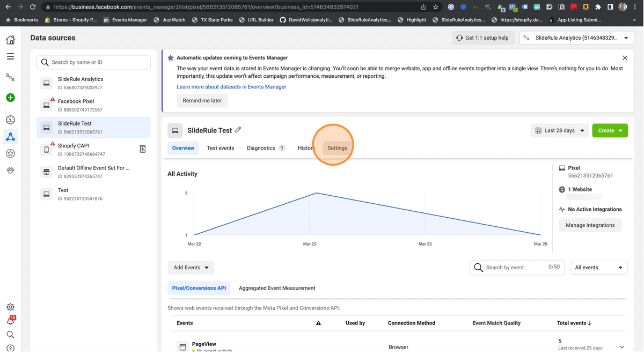
Task: Open the Last 28 days date range dropdown
Action: [x=560, y=130]
